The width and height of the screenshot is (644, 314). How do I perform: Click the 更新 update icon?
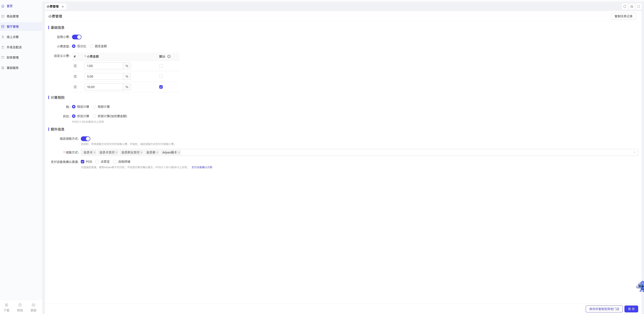(x=34, y=305)
